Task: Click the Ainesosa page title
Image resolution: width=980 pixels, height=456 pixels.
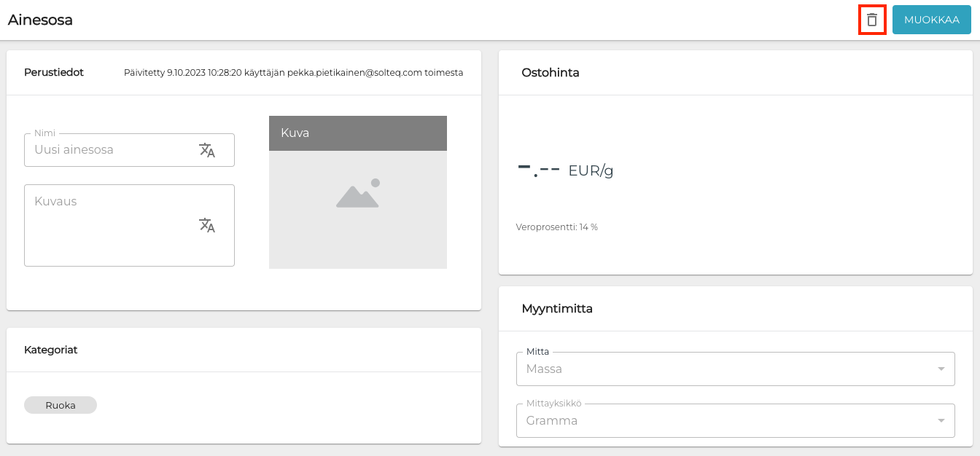Action: (x=40, y=20)
